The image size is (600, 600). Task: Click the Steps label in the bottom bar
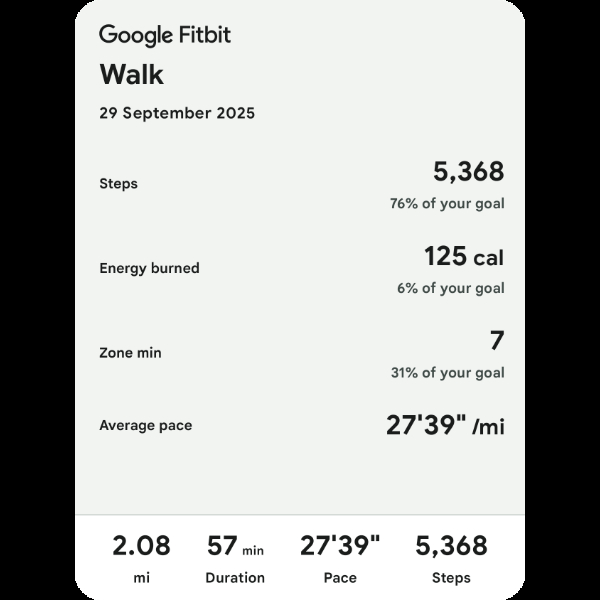451,578
